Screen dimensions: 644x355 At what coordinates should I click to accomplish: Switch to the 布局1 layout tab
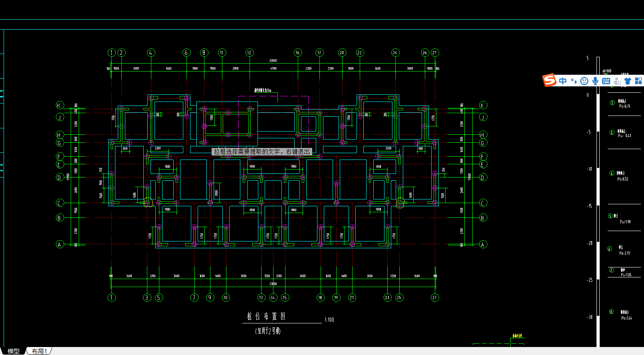click(40, 351)
